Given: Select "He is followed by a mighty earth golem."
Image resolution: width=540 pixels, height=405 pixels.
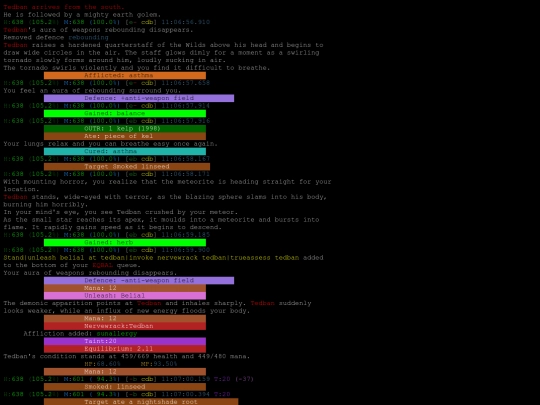Looking at the screenshot, I should point(82,14).
